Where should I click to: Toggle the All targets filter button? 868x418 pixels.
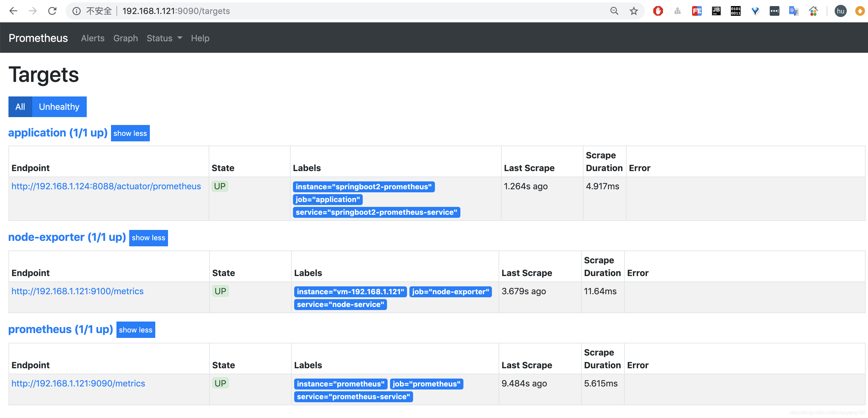pyautogui.click(x=20, y=107)
